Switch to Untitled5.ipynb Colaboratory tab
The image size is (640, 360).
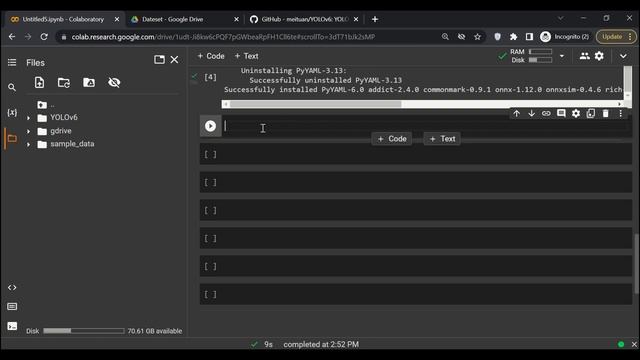pyautogui.click(x=63, y=19)
